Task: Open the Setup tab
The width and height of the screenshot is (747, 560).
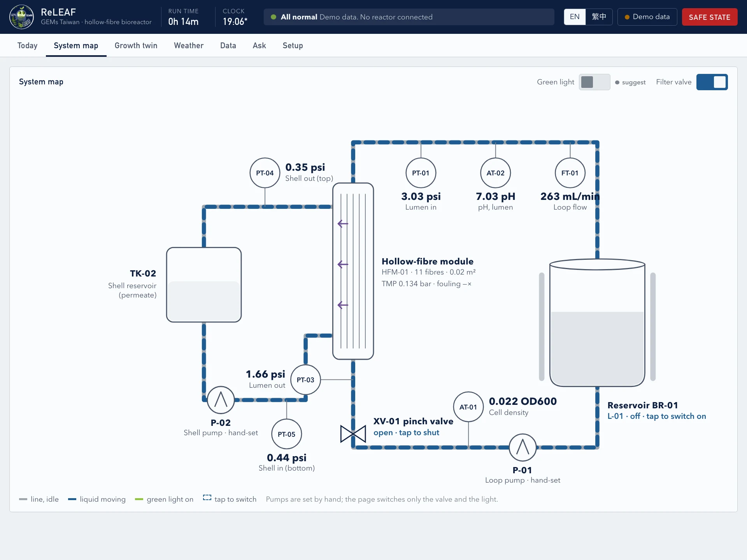Action: (x=293, y=45)
